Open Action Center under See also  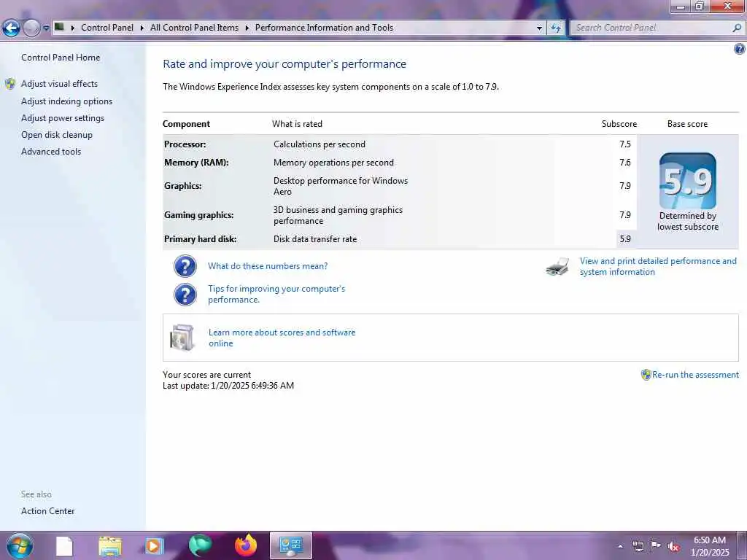pos(47,510)
